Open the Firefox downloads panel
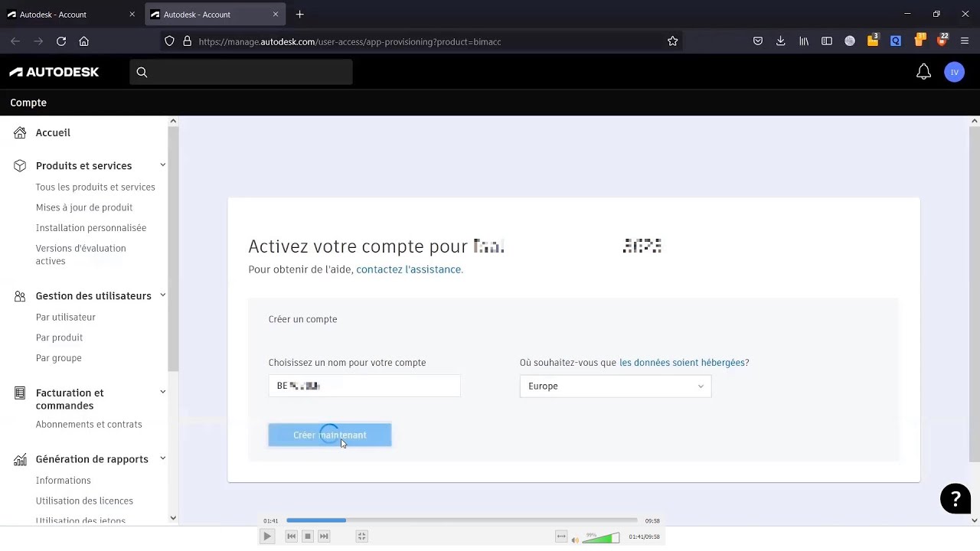Viewport: 980px width, 551px height. (781, 41)
